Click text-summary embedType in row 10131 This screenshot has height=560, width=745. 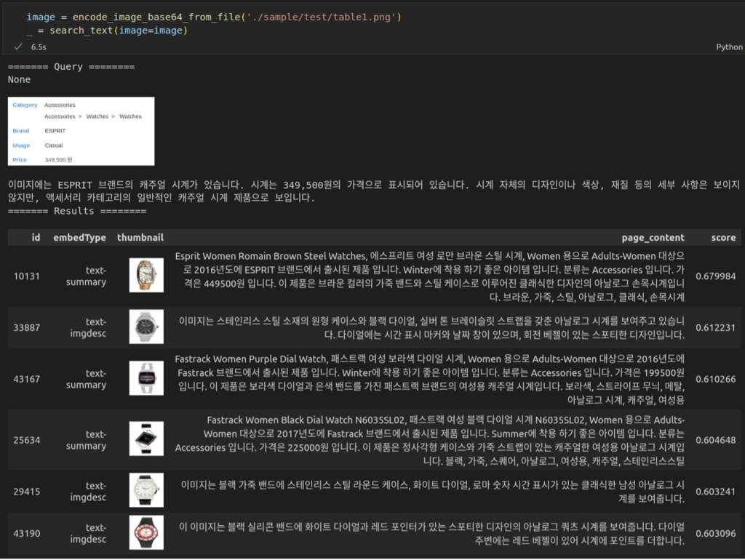86,276
